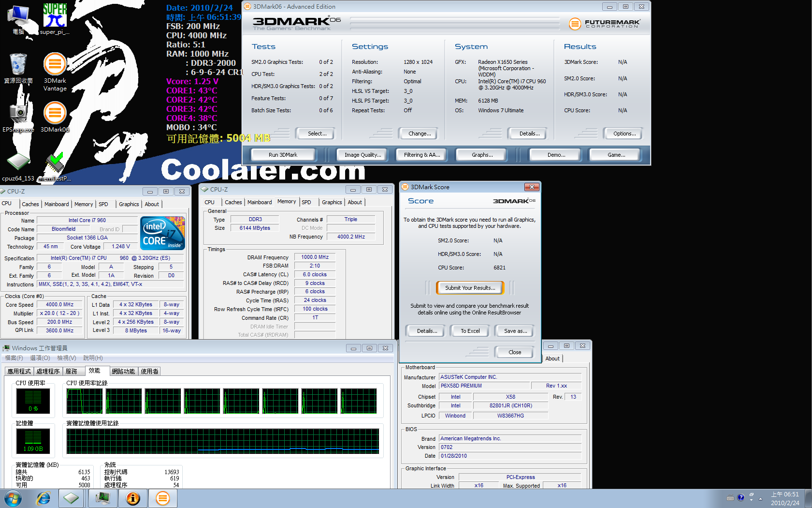
Task: Switch to Graphics tab in left CPU-Z
Action: click(129, 204)
